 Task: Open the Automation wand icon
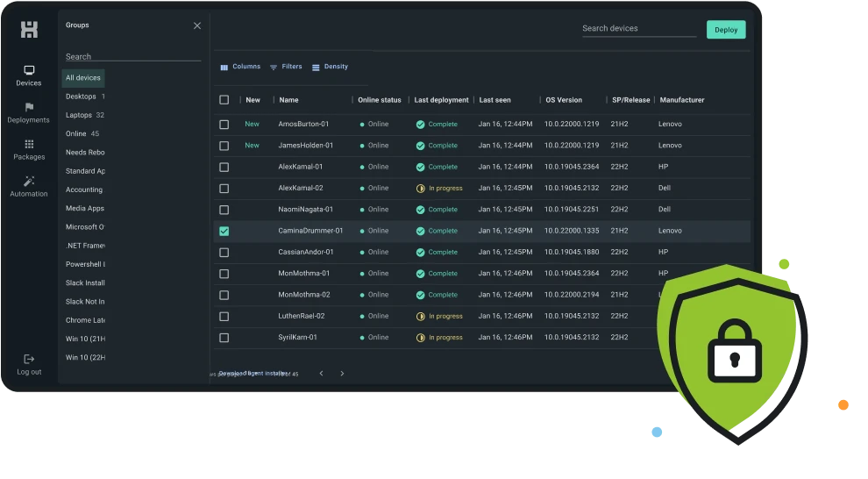click(x=29, y=181)
